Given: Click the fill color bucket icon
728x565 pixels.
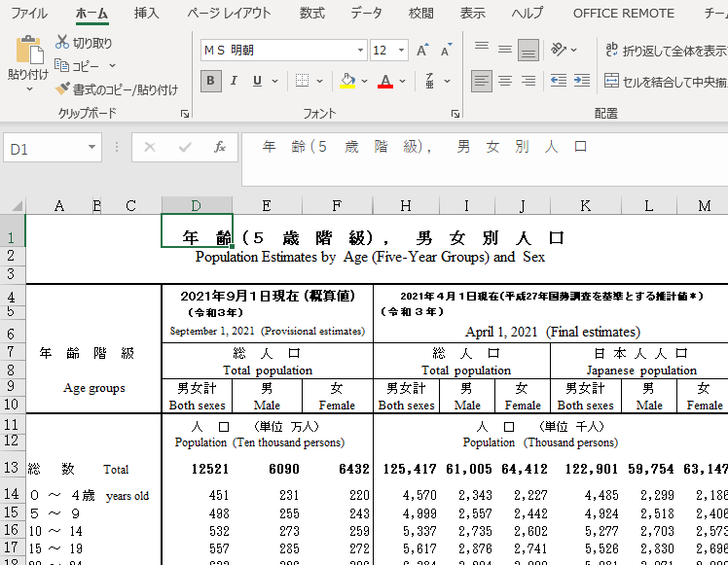Looking at the screenshot, I should pyautogui.click(x=347, y=81).
